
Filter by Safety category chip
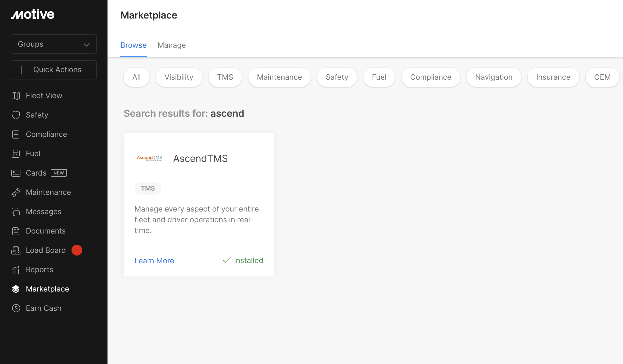pos(337,77)
